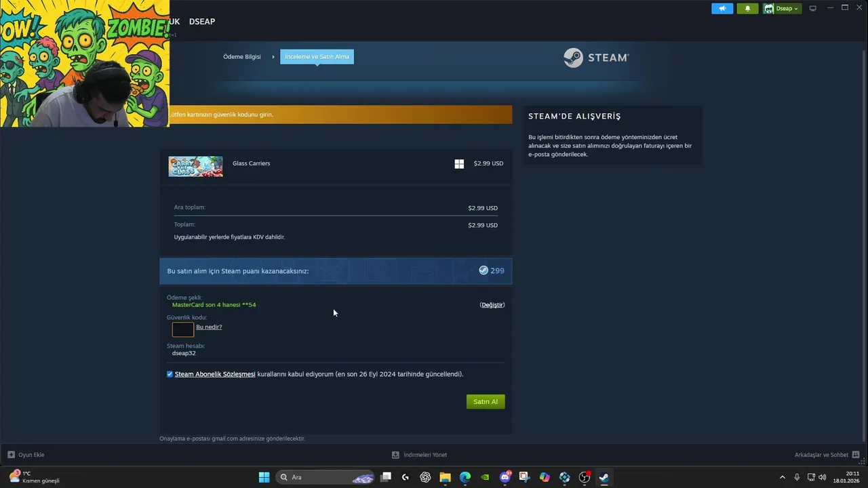Open Steam notifications bell
Image resolution: width=868 pixels, height=488 pixels.
[747, 8]
